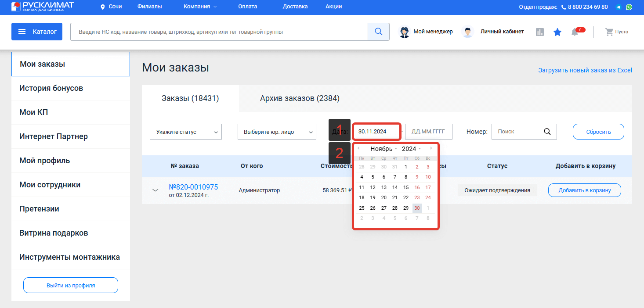Select November 1 in calendar
Image resolution: width=644 pixels, height=308 pixels.
click(x=406, y=167)
